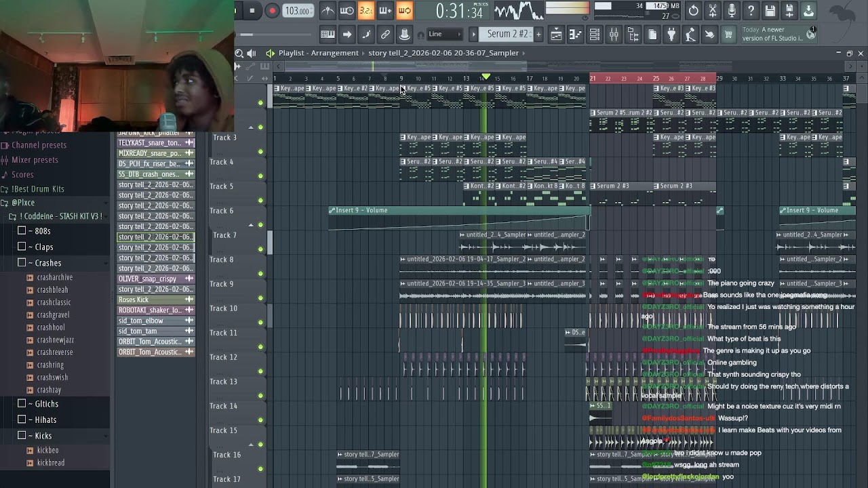Open the Line snap dropdown
This screenshot has height=488, width=868.
pos(445,34)
